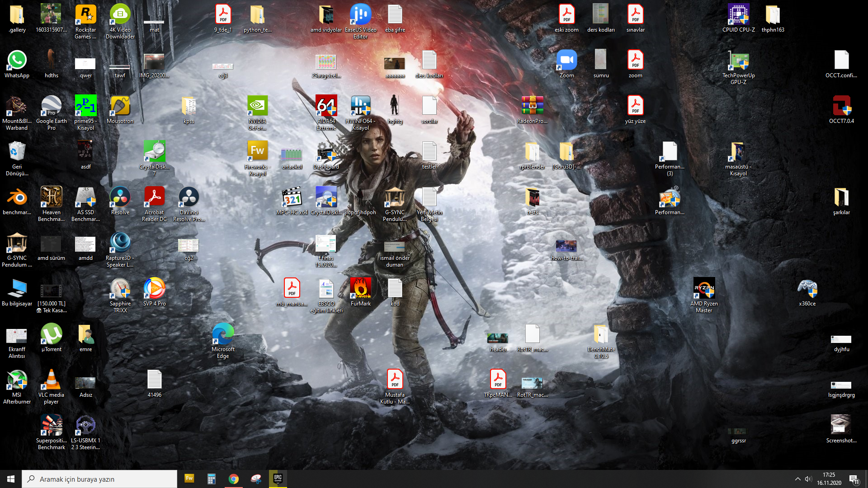
Task: Open the WhatsApp desktop shortcut
Action: tap(17, 64)
